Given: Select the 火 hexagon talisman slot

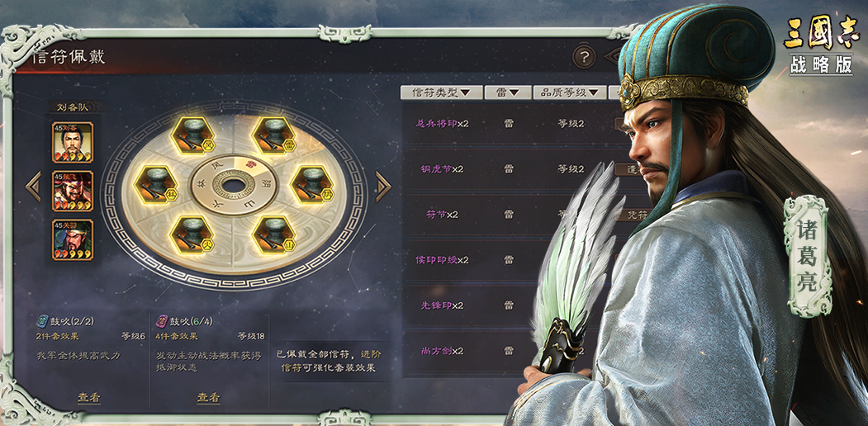Looking at the screenshot, I should (192, 235).
